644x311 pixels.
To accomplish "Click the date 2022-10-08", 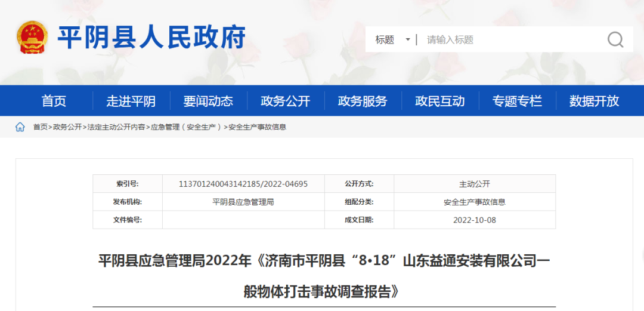I will tap(475, 220).
